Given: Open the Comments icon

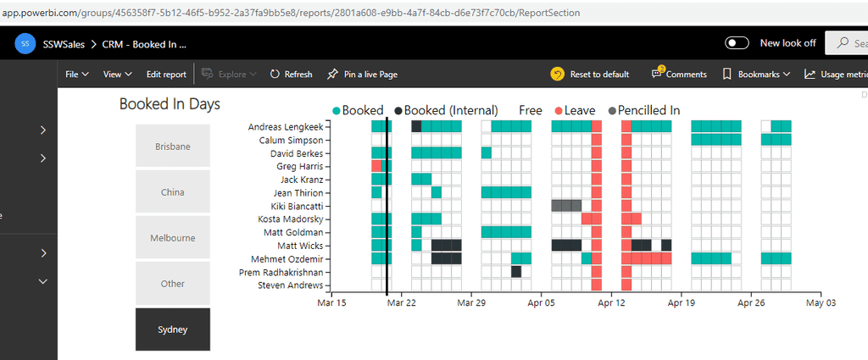Looking at the screenshot, I should click(657, 74).
